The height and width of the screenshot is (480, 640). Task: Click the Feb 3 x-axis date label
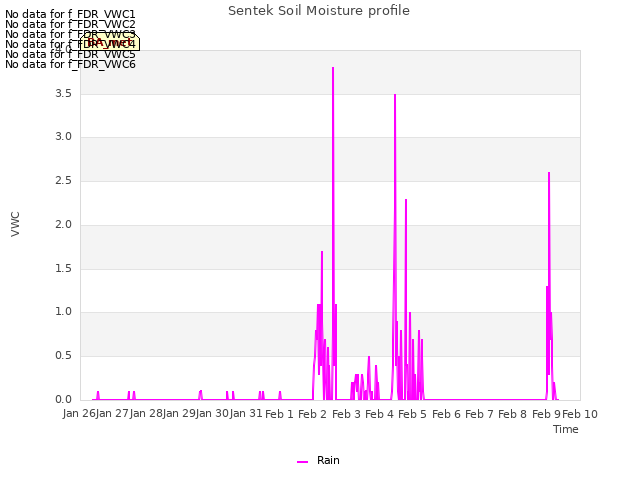coord(346,414)
